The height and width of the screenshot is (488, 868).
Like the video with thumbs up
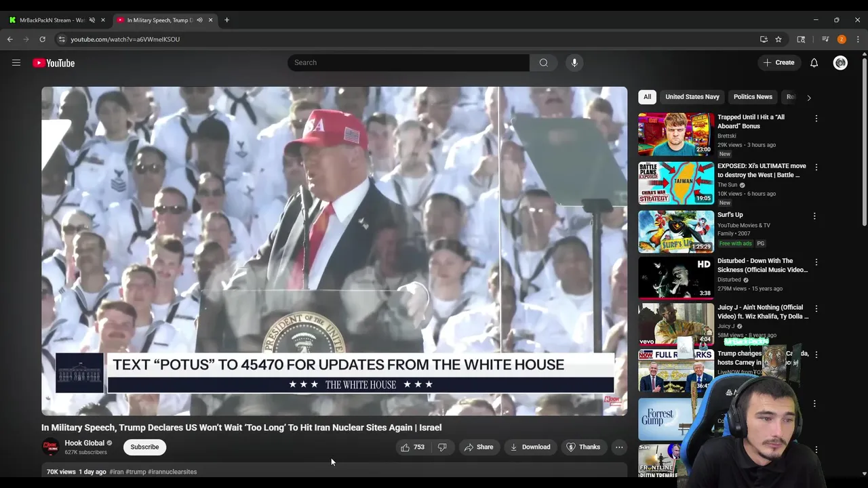click(x=412, y=447)
